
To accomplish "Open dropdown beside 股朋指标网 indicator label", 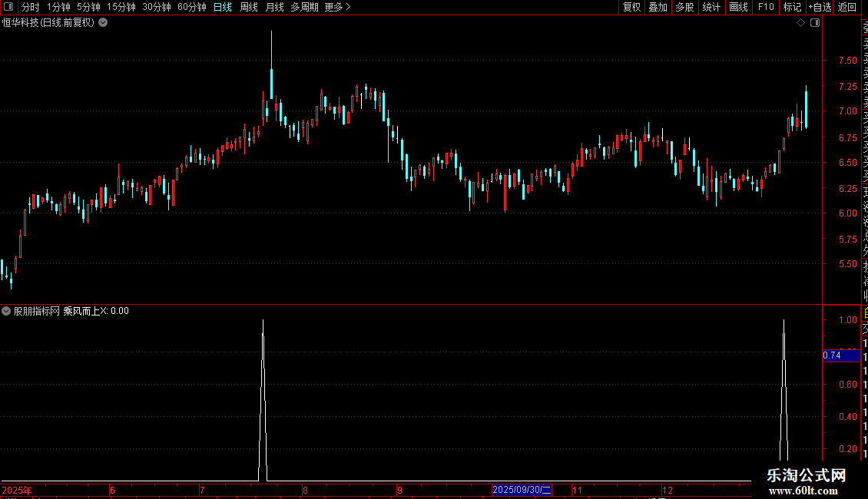I will [x=6, y=311].
